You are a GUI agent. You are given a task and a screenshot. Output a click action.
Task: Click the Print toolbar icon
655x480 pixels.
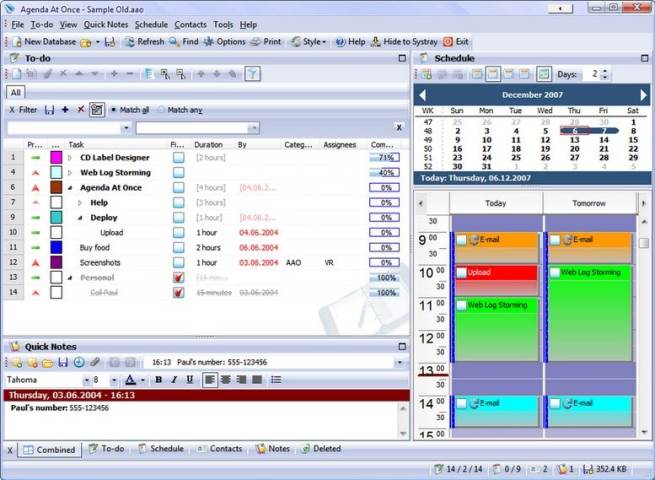(x=257, y=42)
